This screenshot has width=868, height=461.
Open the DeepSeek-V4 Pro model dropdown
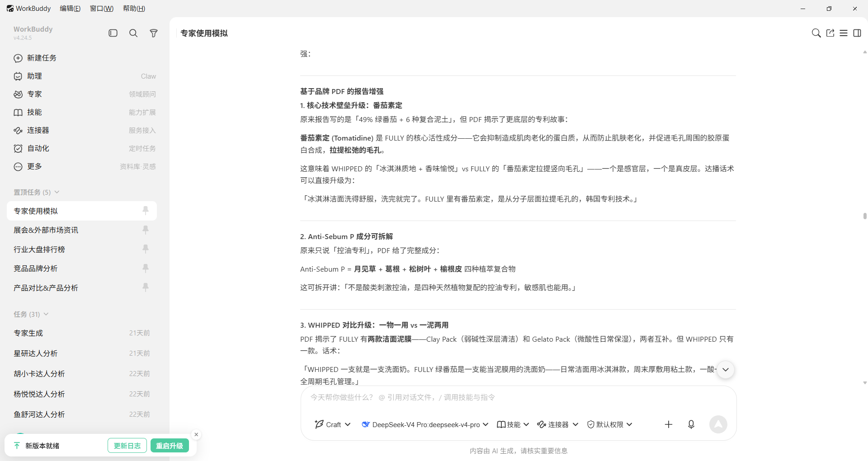point(425,424)
